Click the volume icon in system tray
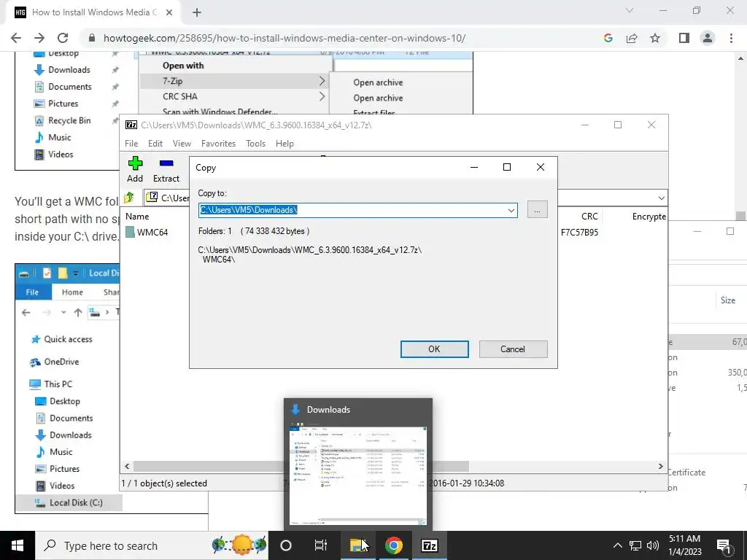Image resolution: width=747 pixels, height=560 pixels. click(653, 545)
